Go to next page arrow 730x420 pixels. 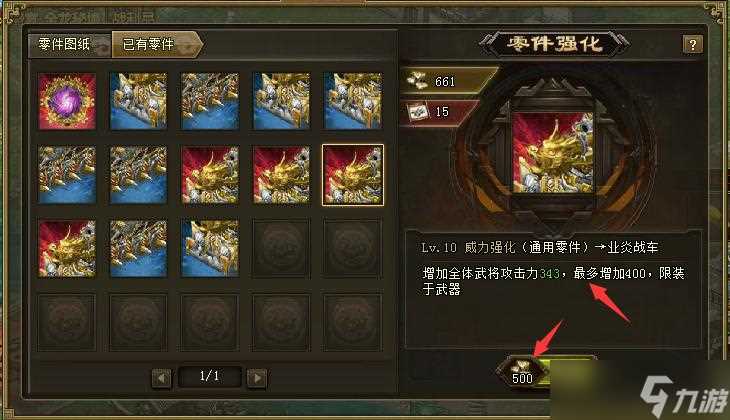coord(257,378)
